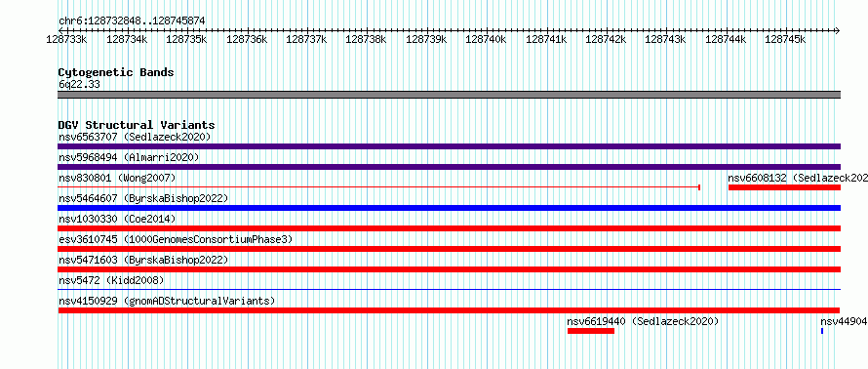Image resolution: width=868 pixels, height=369 pixels.
Task: Click the red bar under esv3610745
Action: click(449, 249)
